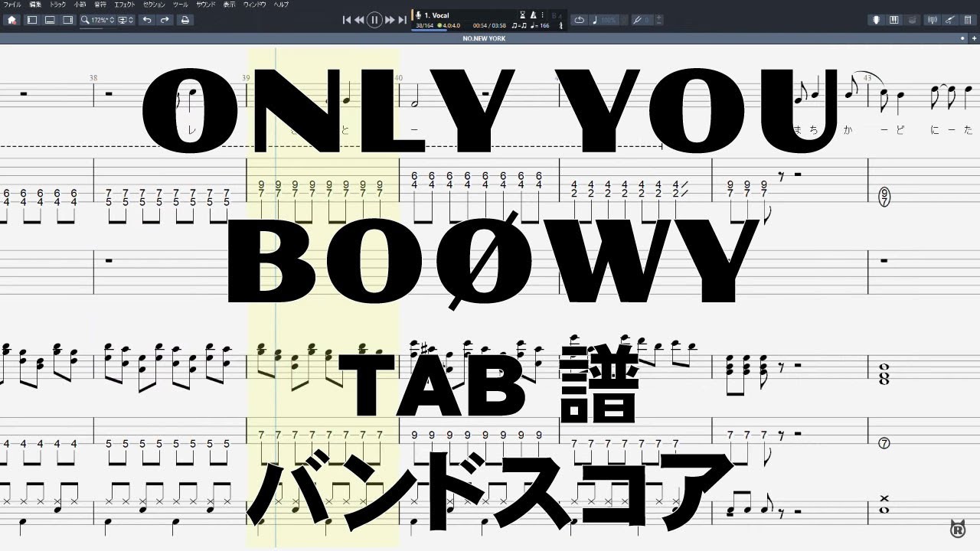Open the 小節 menu

tap(80, 5)
